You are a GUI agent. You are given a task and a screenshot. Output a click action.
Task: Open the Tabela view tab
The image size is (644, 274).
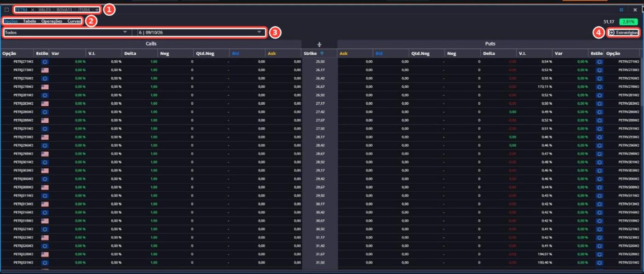pos(29,21)
